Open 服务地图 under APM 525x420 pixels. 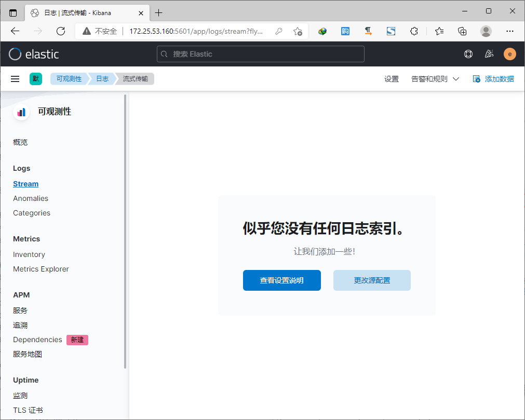pyautogui.click(x=28, y=355)
